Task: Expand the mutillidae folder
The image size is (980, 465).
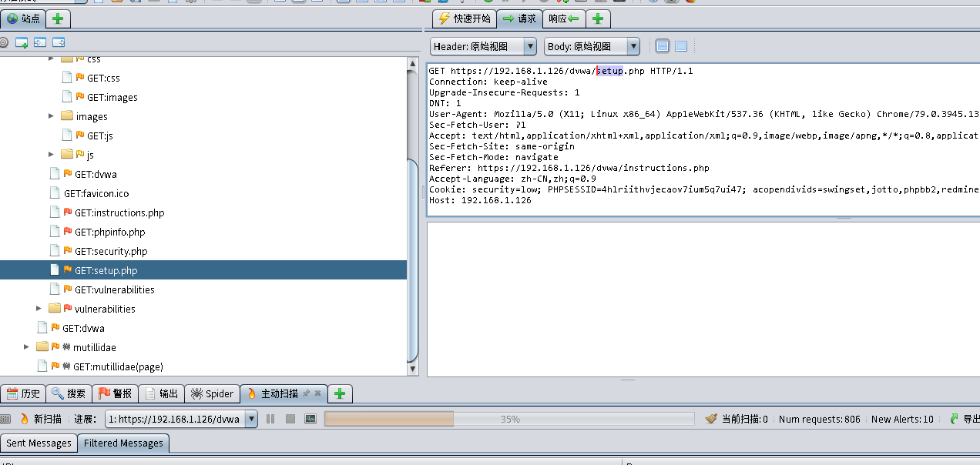Action: tap(27, 347)
